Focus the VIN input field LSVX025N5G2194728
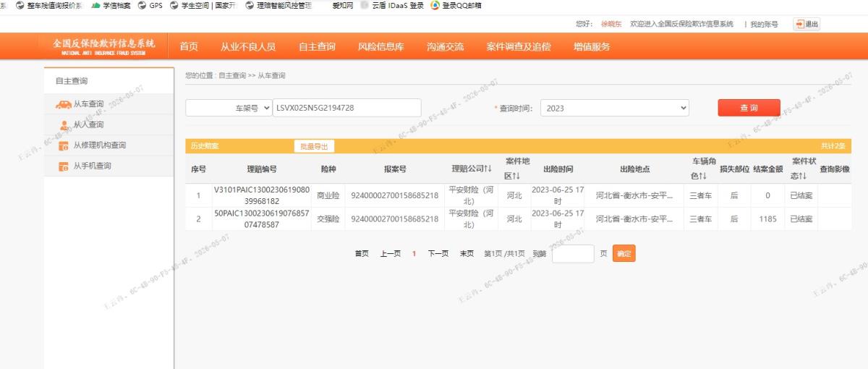The height and width of the screenshot is (369, 868). (346, 108)
